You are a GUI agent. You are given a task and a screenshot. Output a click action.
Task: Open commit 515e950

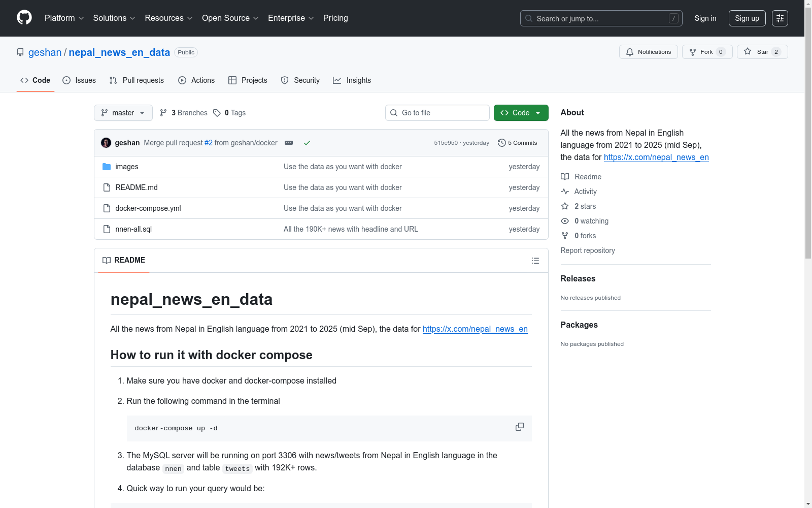pyautogui.click(x=446, y=143)
